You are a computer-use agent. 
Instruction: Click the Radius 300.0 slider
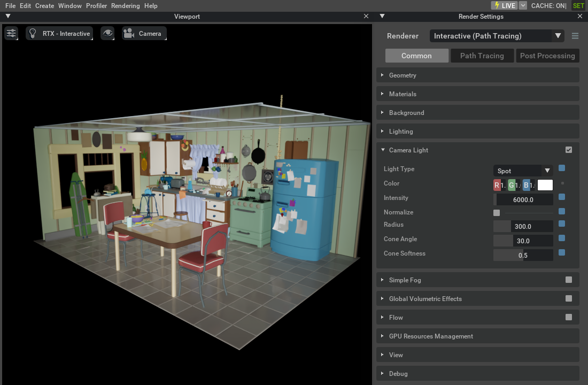click(523, 226)
